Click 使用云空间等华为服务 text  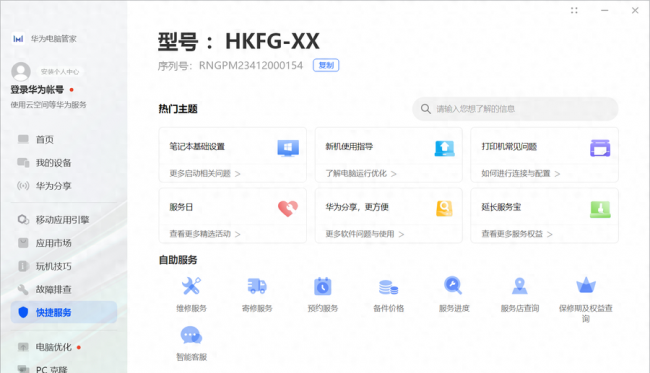49,105
